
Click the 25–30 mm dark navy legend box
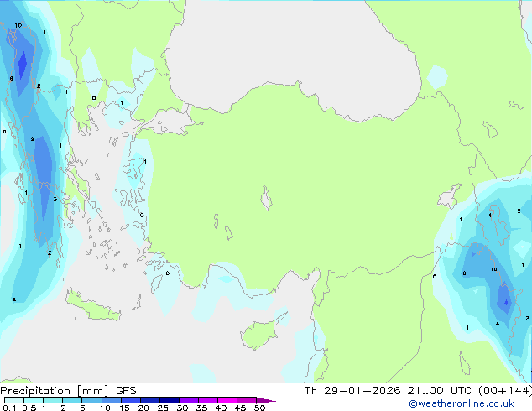[x=169, y=400]
